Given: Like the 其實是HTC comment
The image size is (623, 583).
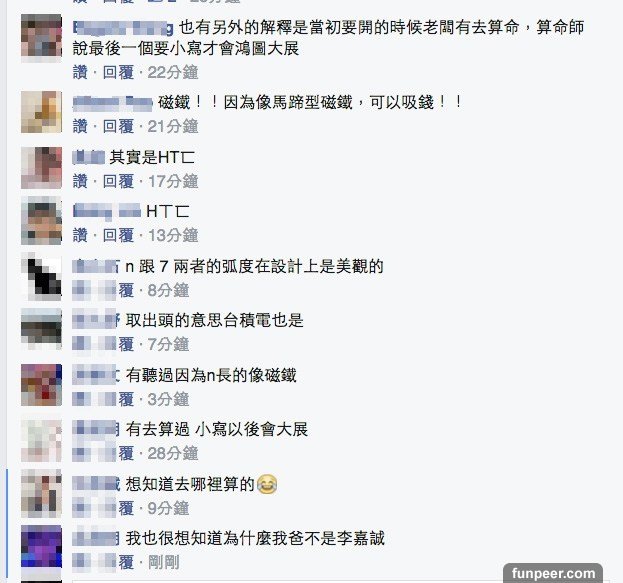Looking at the screenshot, I should coord(80,181).
